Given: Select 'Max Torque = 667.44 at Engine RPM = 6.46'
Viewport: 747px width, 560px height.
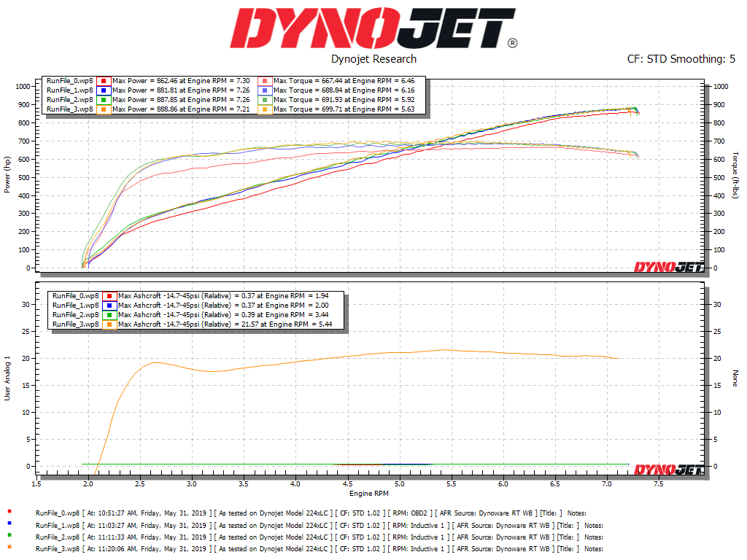Looking at the screenshot, I should [344, 81].
